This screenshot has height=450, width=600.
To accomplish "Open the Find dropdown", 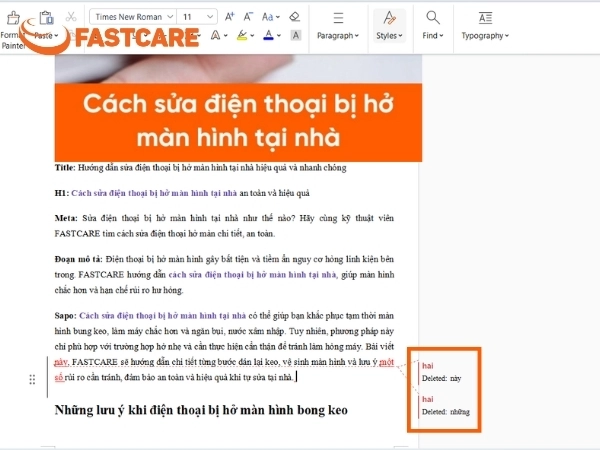I will pos(433,36).
